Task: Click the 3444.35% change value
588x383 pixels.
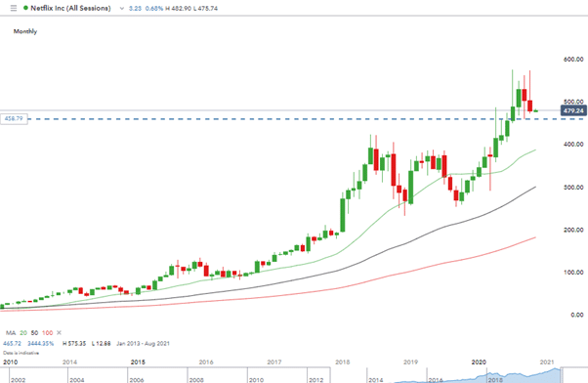Action: click(40, 343)
